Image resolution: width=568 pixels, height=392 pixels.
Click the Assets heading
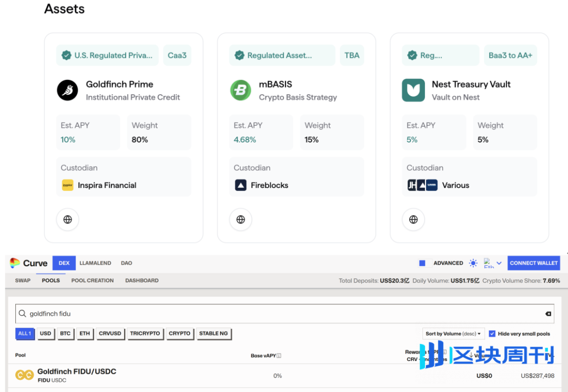(x=65, y=9)
